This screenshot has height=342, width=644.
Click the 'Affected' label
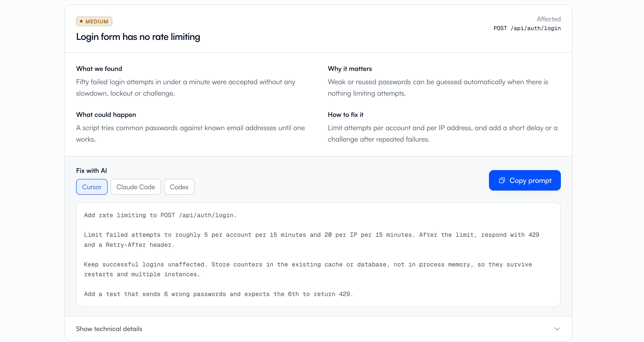click(x=548, y=19)
